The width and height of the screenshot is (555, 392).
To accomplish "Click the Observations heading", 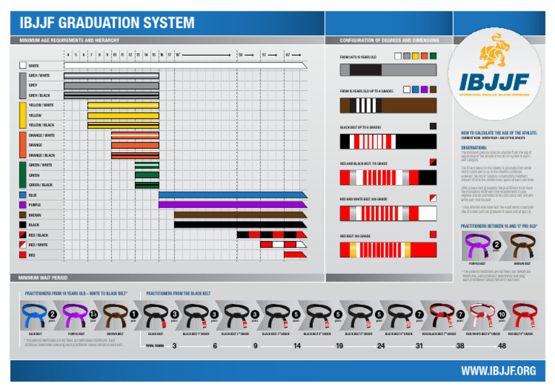I will 473,147.
